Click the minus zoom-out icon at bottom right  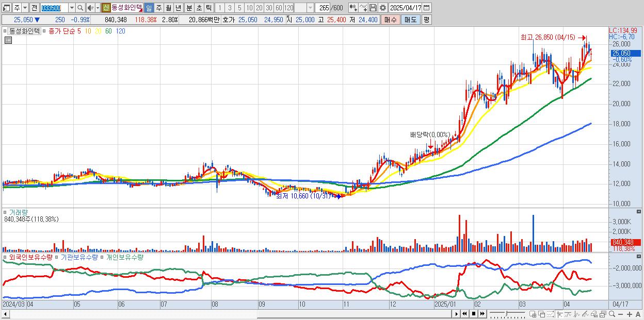coord(620,314)
